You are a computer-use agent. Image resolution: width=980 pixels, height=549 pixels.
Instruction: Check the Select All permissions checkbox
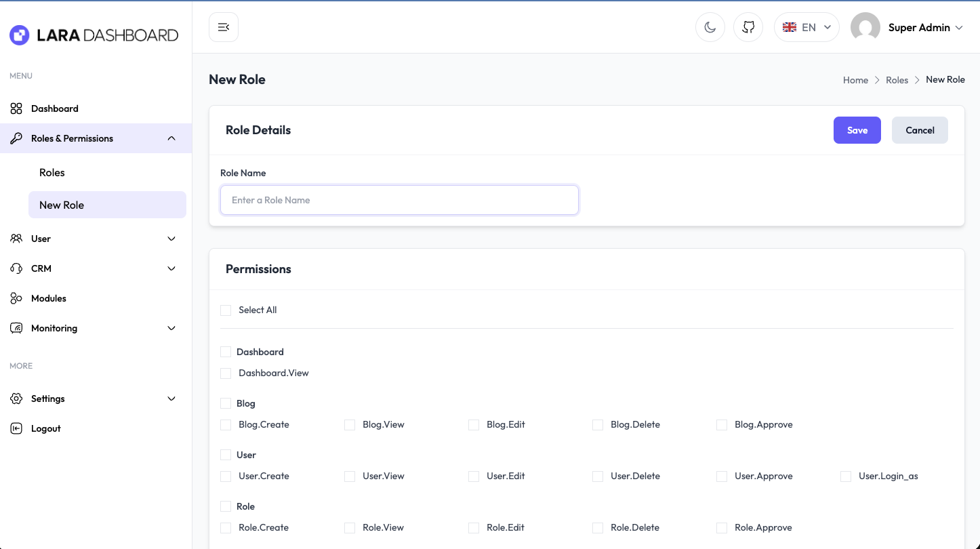click(226, 310)
